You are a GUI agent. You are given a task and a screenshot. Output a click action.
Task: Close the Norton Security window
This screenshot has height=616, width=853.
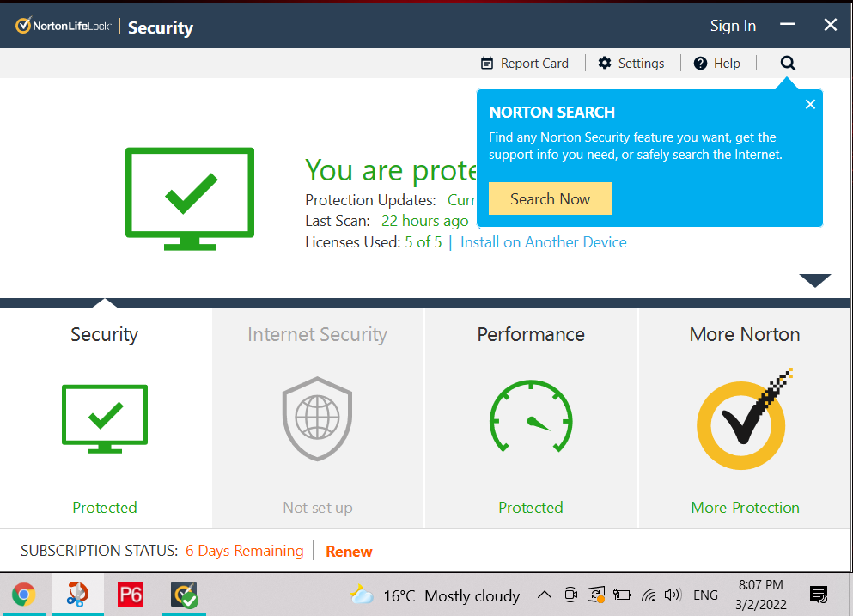tap(830, 25)
